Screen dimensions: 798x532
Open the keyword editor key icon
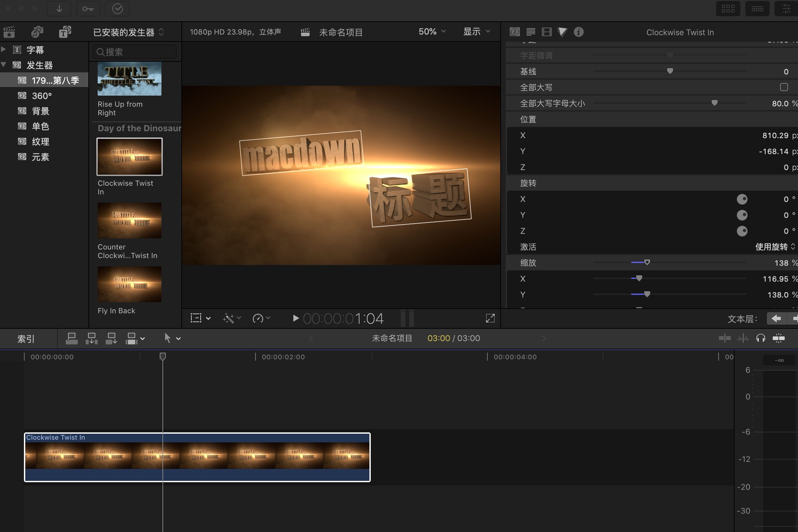point(88,9)
